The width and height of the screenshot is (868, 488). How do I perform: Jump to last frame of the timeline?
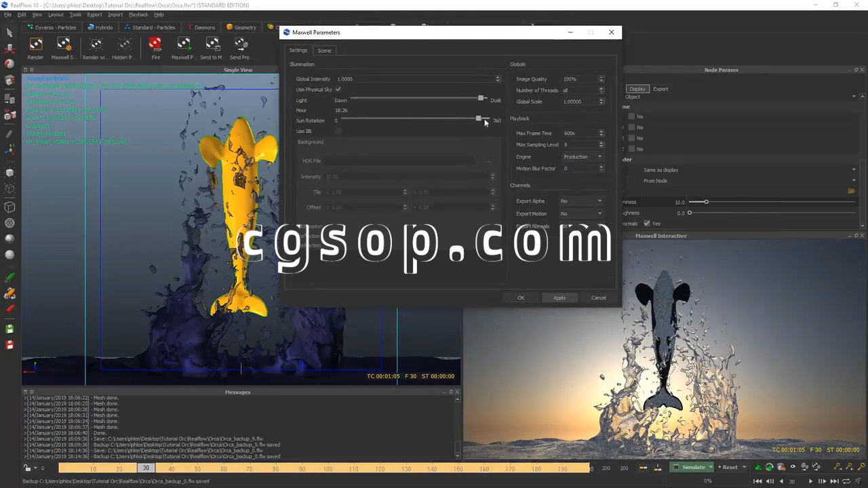click(x=833, y=481)
